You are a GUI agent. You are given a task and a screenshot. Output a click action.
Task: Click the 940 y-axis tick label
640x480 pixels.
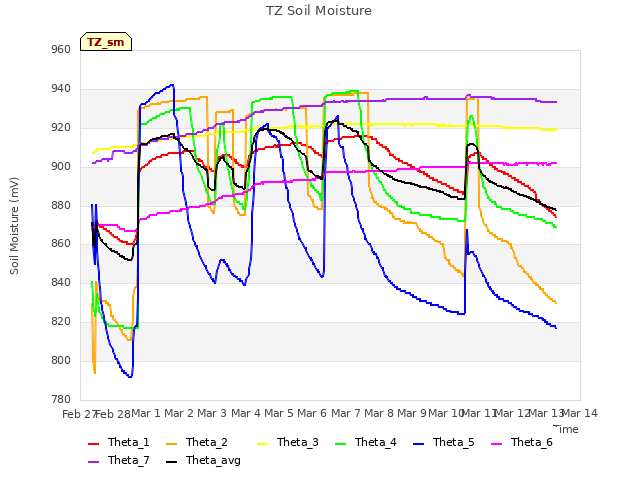(x=61, y=89)
